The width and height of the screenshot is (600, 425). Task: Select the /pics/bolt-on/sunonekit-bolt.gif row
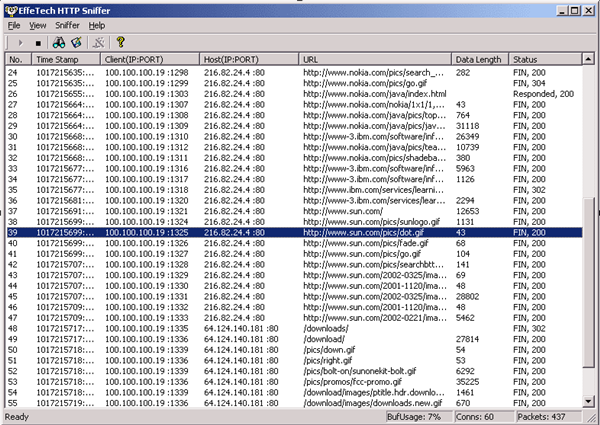(295, 371)
